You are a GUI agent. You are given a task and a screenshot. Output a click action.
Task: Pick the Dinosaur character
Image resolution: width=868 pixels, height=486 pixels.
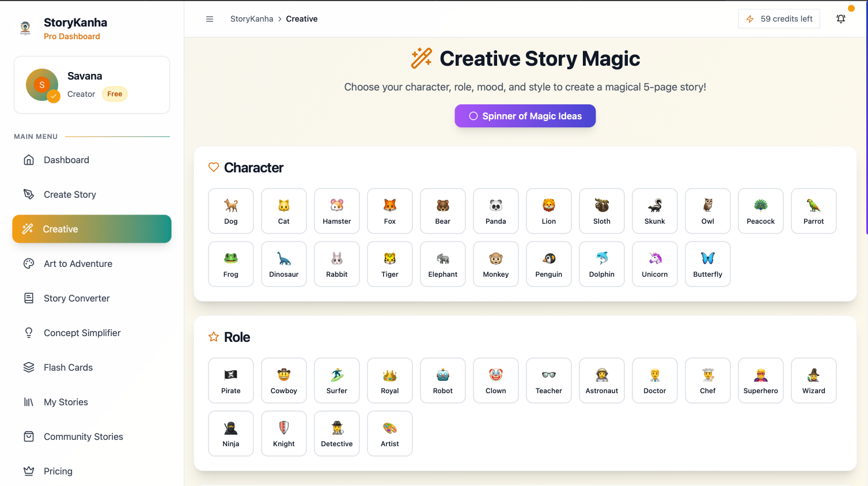point(284,264)
